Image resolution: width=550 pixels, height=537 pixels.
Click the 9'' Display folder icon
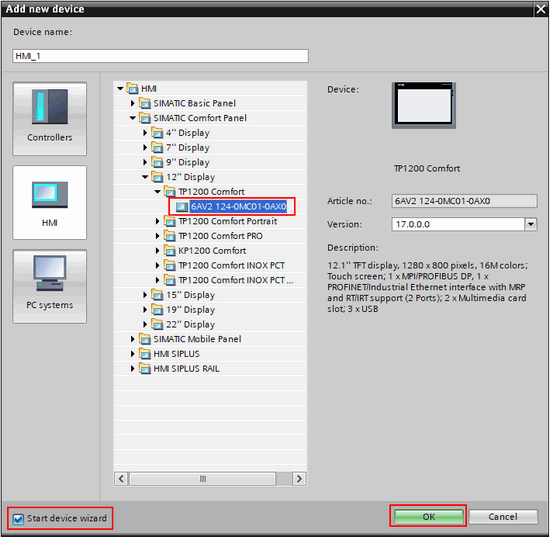(x=157, y=162)
